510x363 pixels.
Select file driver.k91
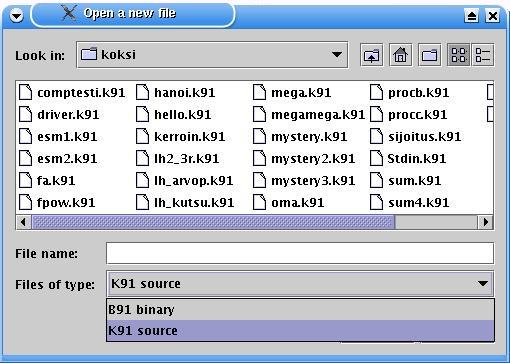coord(59,114)
